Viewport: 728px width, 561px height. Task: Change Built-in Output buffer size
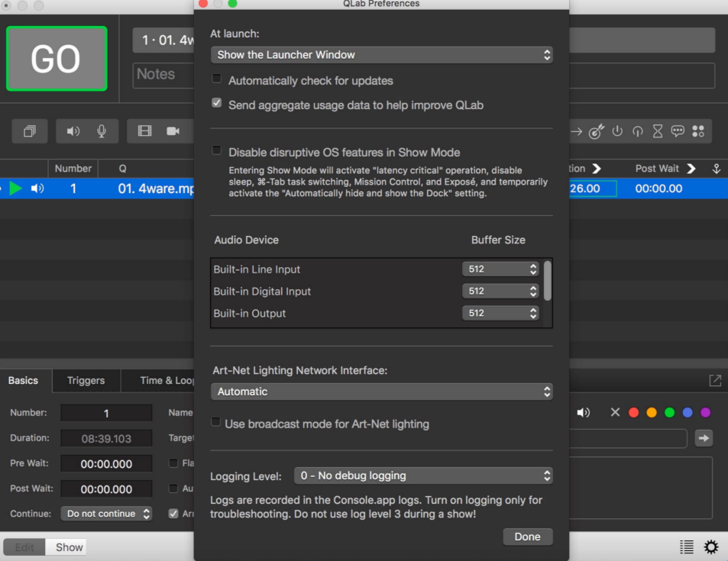tap(500, 313)
